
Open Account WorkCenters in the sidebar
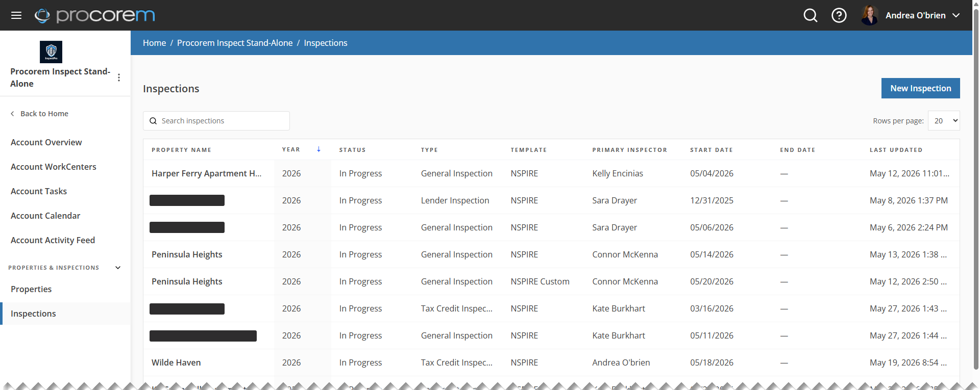(x=54, y=167)
